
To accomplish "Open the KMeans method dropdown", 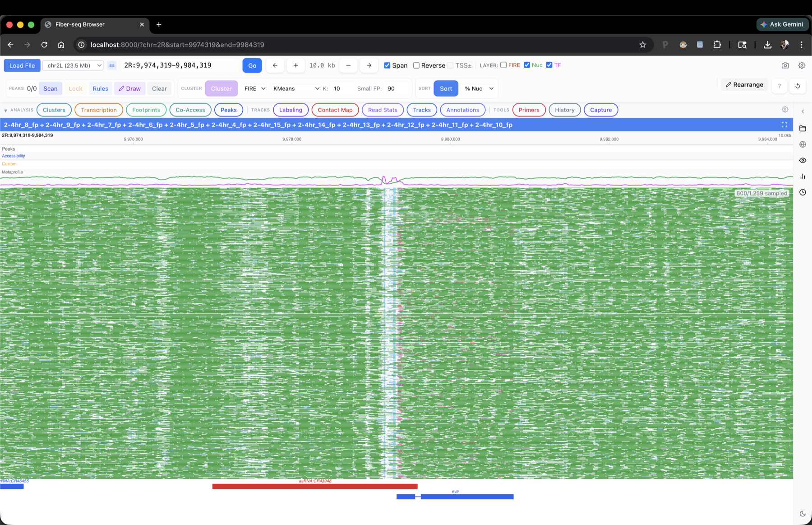I will click(x=296, y=88).
